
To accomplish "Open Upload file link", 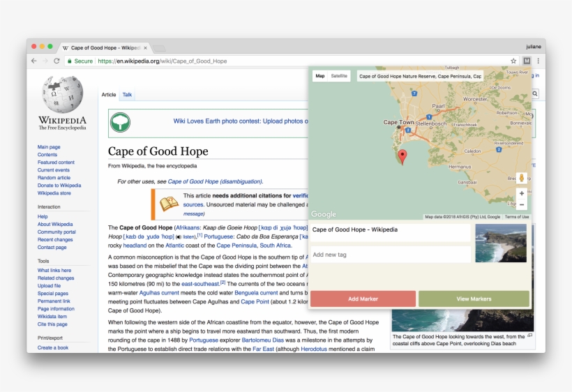I will tap(49, 285).
